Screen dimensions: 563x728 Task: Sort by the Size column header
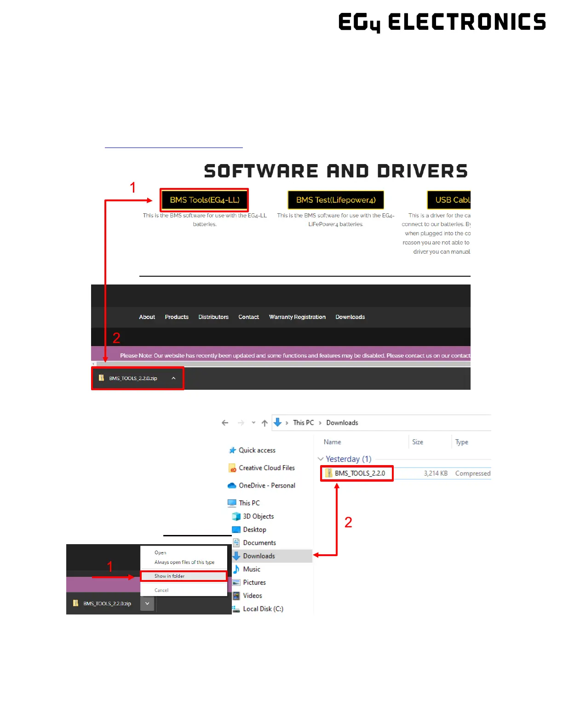coord(418,442)
